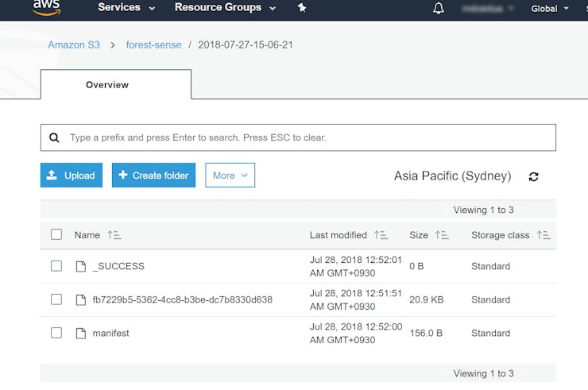Click the Size column header
The width and height of the screenshot is (588, 390).
419,235
